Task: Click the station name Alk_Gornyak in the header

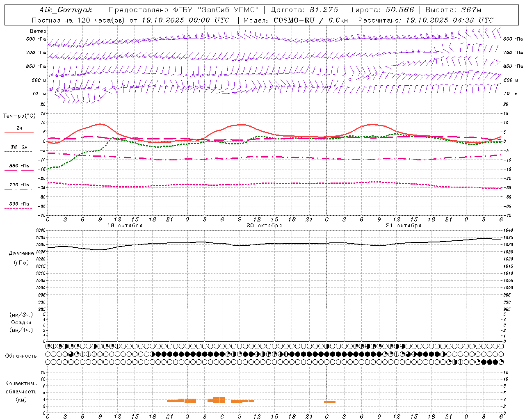Action: click(x=66, y=10)
